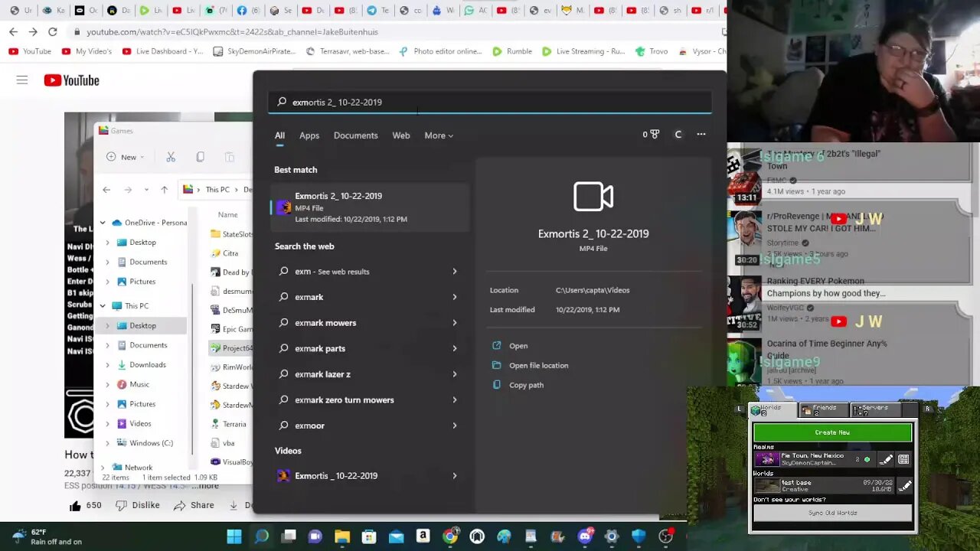The width and height of the screenshot is (980, 551).
Task: Click the YouTube like button showing 650
Action: point(85,505)
